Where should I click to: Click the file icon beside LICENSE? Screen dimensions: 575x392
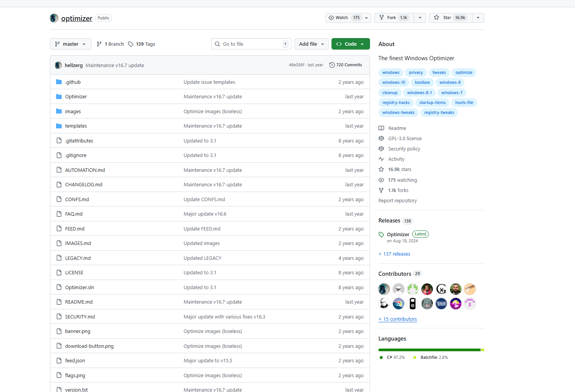[x=59, y=272]
